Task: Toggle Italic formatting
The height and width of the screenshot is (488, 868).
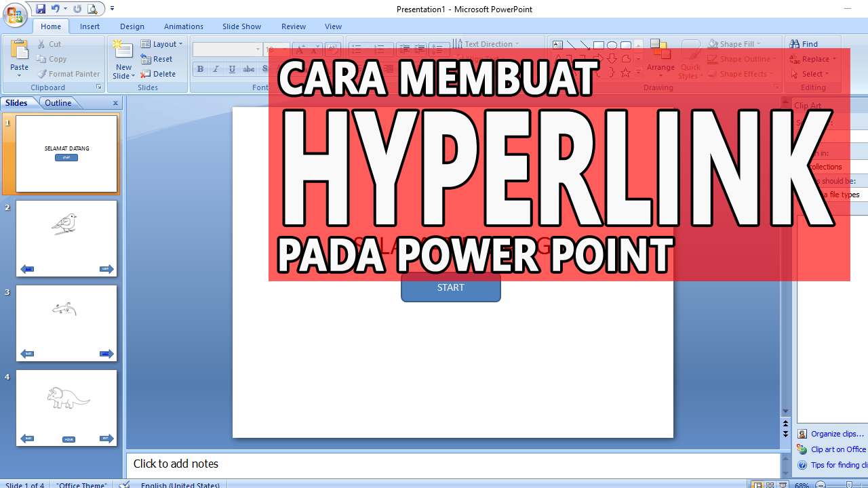Action: click(216, 68)
